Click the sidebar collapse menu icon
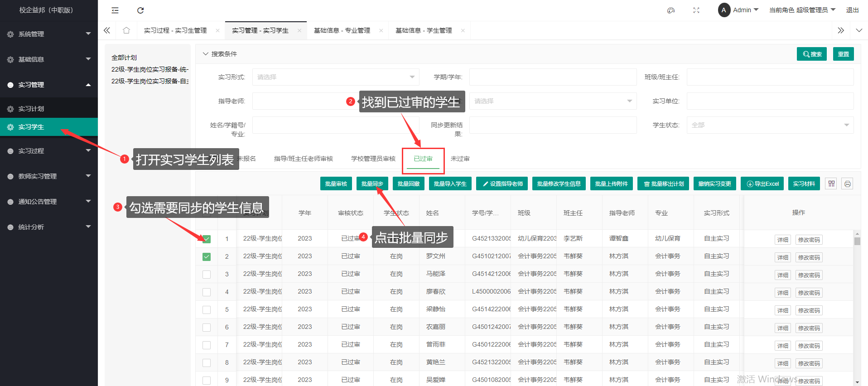Image resolution: width=868 pixels, height=386 pixels. coord(115,10)
